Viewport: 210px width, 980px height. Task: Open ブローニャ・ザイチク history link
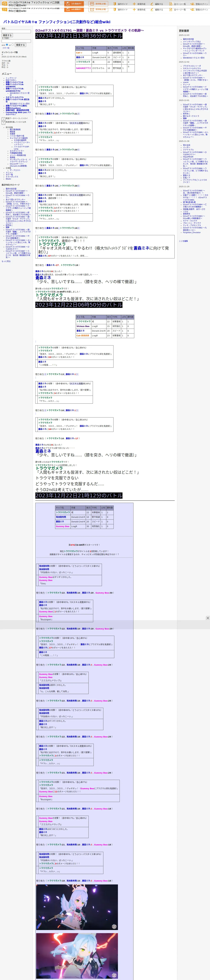[192, 223]
